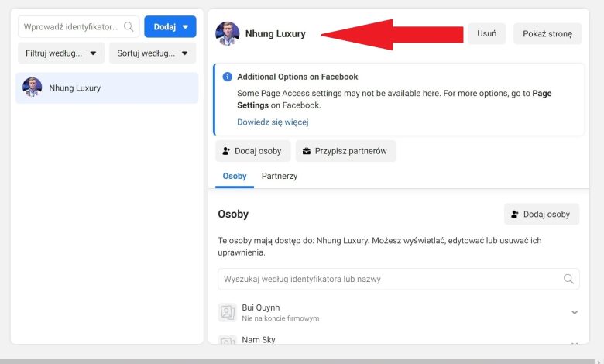Click the blue info icon in the notice
Screen dimensions: 604x364
[x=227, y=77]
